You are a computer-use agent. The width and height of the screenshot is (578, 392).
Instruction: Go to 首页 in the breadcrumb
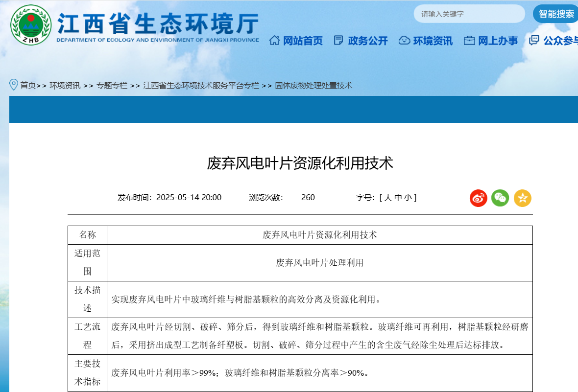[x=28, y=86]
